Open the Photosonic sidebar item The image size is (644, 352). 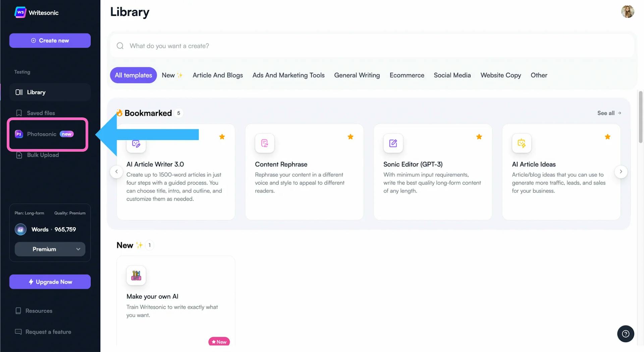click(x=42, y=134)
